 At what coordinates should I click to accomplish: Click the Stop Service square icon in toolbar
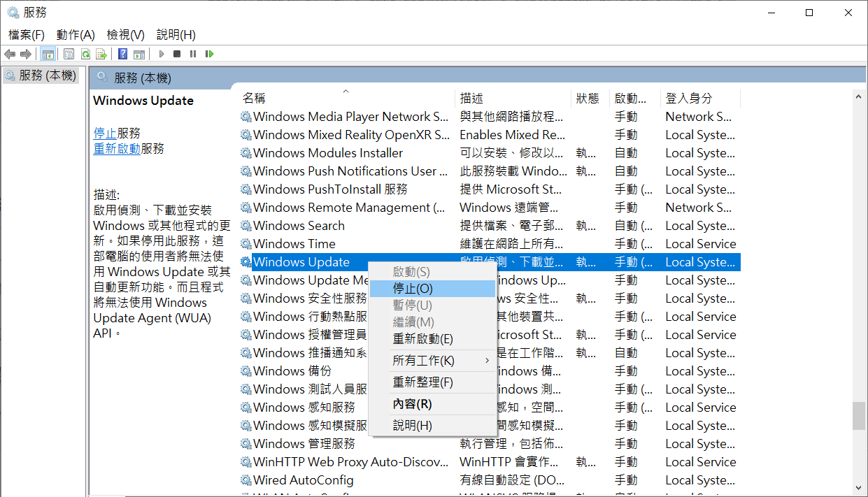[x=177, y=54]
